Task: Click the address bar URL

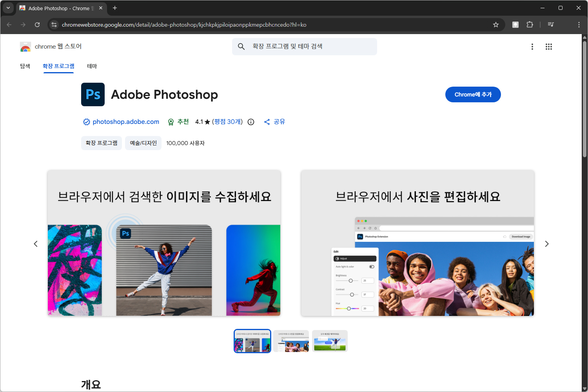Action: [x=184, y=25]
